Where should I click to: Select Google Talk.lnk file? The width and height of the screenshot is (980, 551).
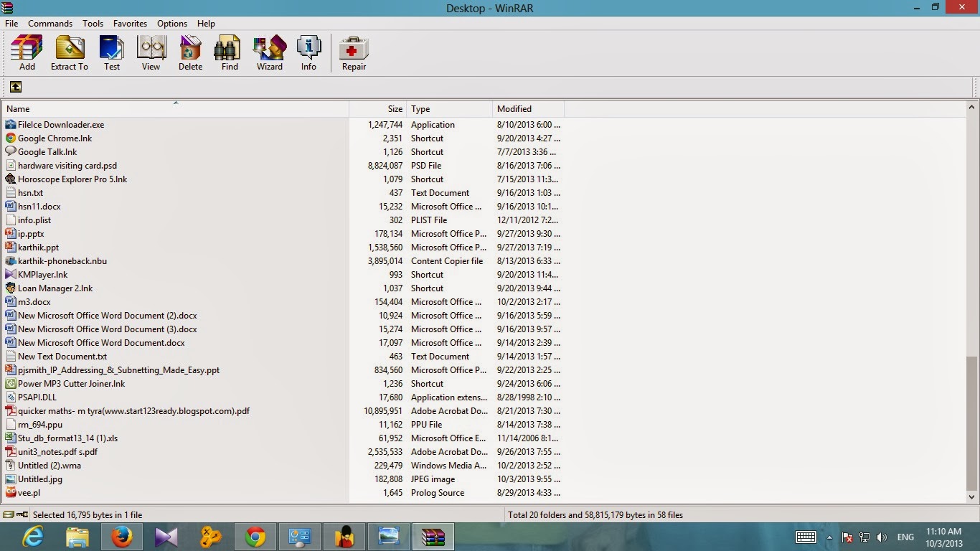[47, 152]
